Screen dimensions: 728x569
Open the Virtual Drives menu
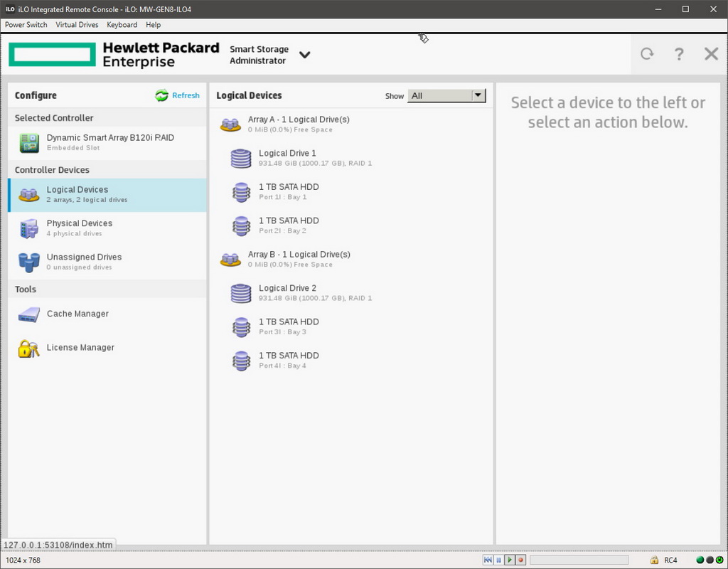pos(77,25)
